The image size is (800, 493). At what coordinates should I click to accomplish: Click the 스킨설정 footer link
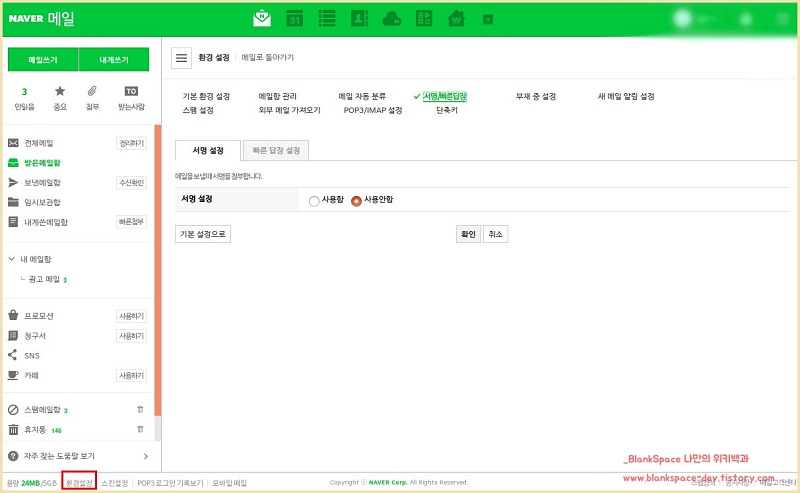click(115, 483)
